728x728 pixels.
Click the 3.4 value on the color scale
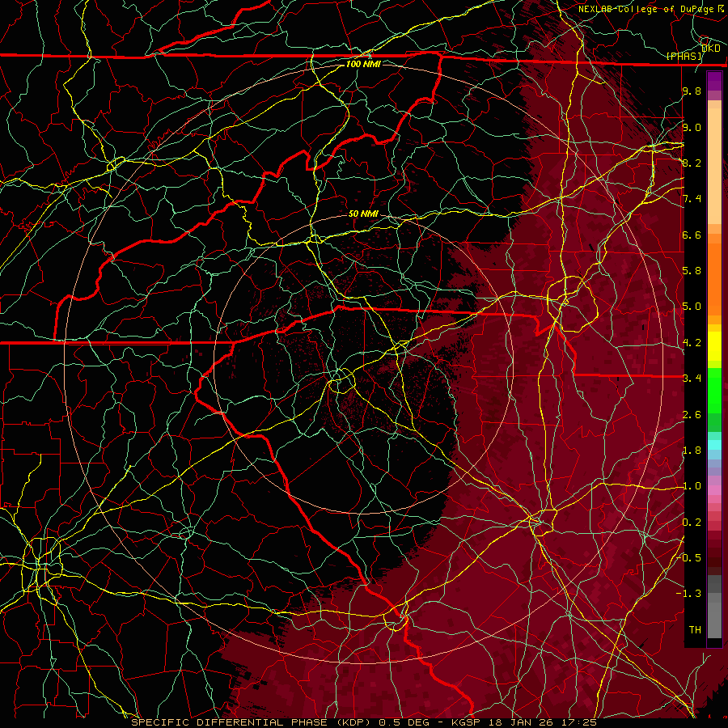(x=692, y=379)
